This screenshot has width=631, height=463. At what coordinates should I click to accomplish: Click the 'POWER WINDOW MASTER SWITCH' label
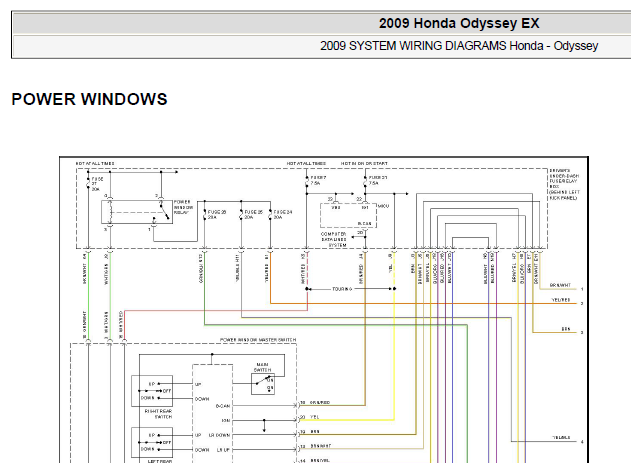tap(258, 340)
